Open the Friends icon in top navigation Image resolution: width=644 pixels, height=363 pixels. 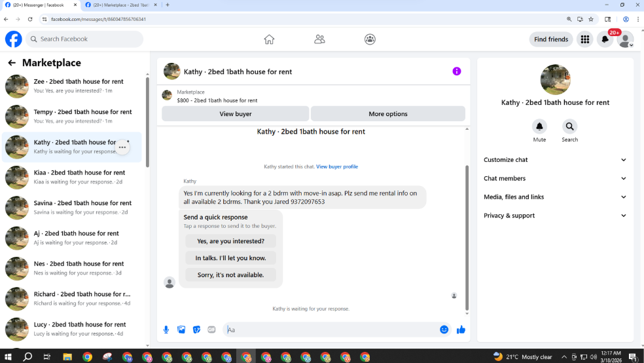[x=319, y=39]
